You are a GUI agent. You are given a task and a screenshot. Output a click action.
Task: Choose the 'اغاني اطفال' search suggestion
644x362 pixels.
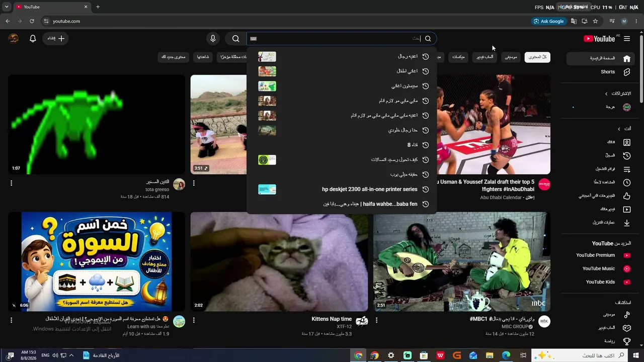tap(342, 71)
